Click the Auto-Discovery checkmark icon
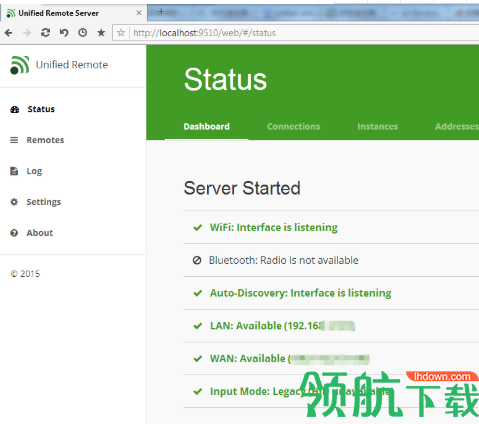Image resolution: width=479 pixels, height=424 pixels. click(198, 293)
